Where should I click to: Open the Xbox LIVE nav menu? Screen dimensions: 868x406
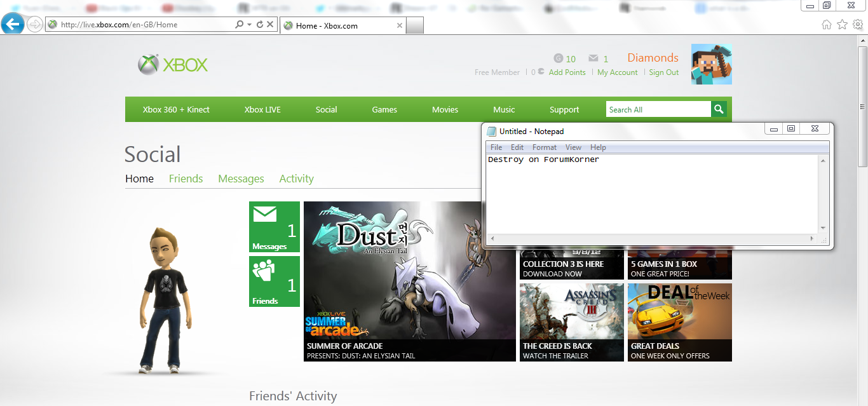(x=262, y=109)
